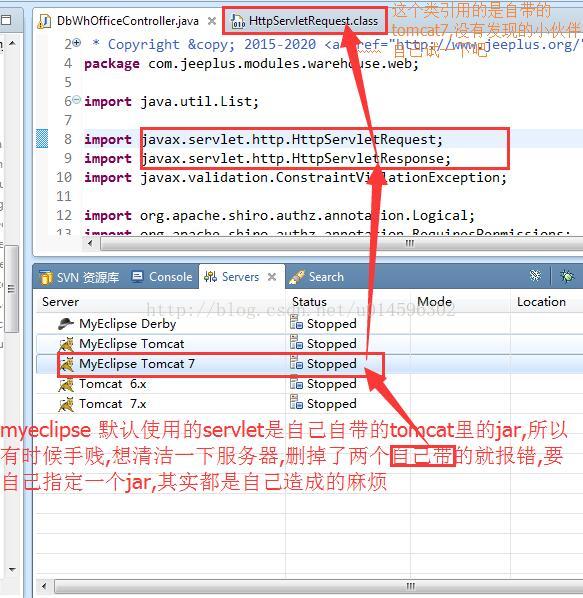Expand the folded copyright comment block
Screen dimensions: 583x598
coord(77,43)
